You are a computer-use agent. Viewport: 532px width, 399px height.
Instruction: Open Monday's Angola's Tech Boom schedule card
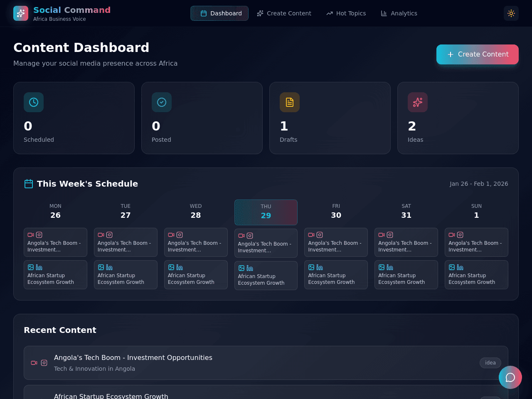[x=55, y=242]
